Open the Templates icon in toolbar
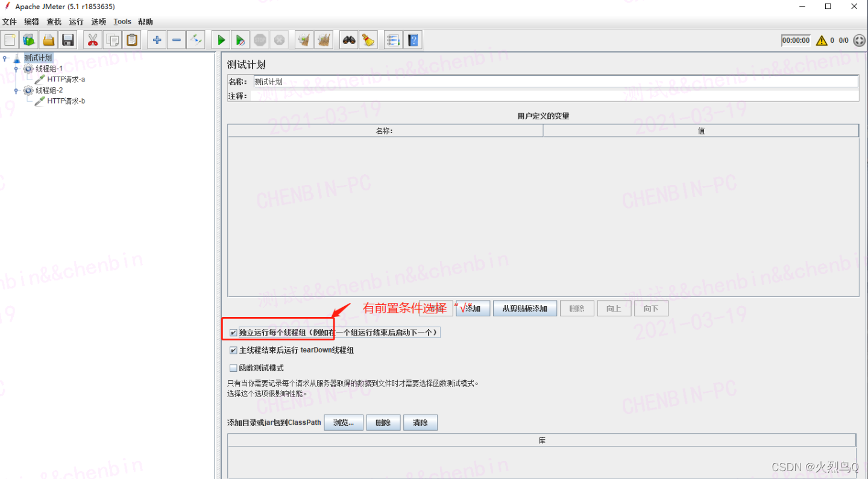Viewport: 868px width, 479px height. 30,40
